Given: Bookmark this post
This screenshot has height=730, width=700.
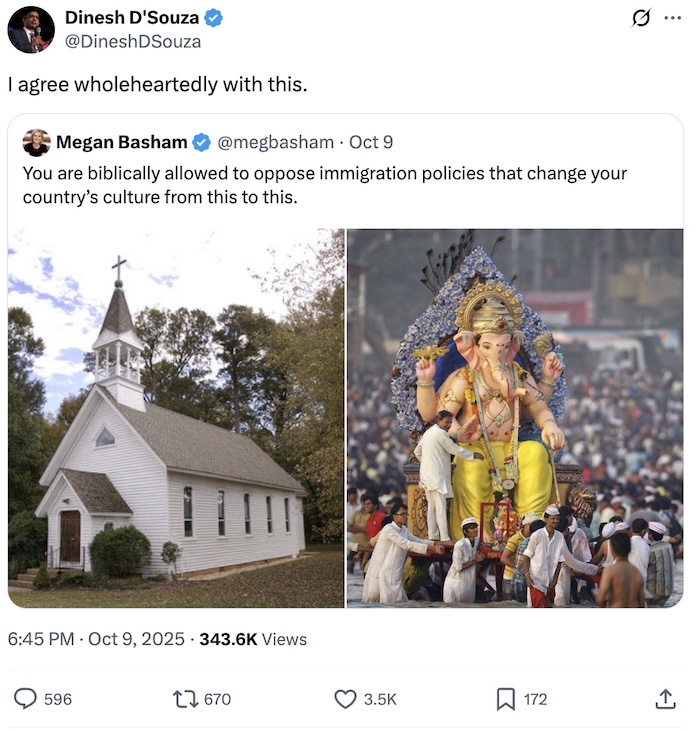Looking at the screenshot, I should (506, 699).
